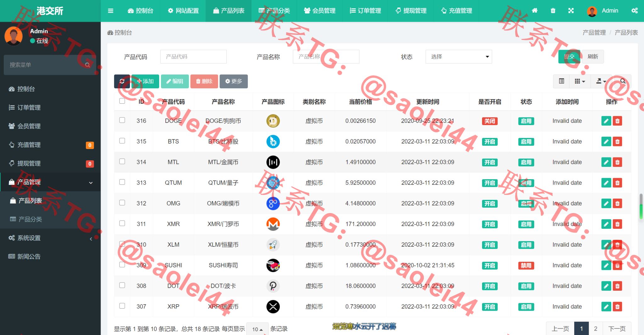Open the 会员管理 top navigation tab
Image resolution: width=644 pixels, height=335 pixels.
click(x=319, y=11)
